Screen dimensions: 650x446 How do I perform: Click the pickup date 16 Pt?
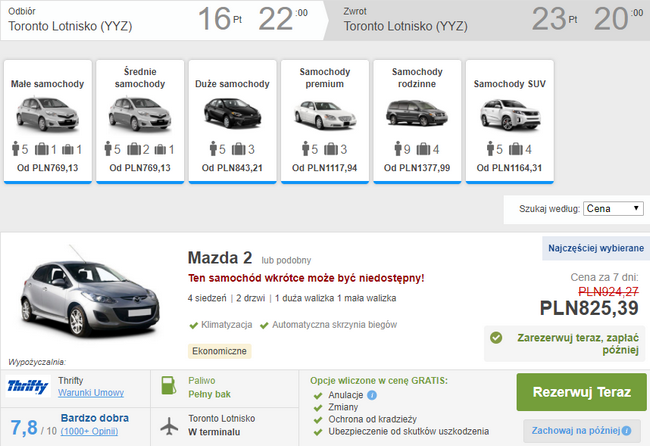220,19
